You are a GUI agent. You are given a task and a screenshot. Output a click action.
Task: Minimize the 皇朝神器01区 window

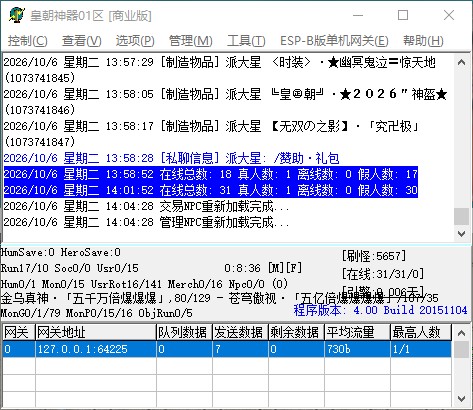pyautogui.click(x=358, y=15)
